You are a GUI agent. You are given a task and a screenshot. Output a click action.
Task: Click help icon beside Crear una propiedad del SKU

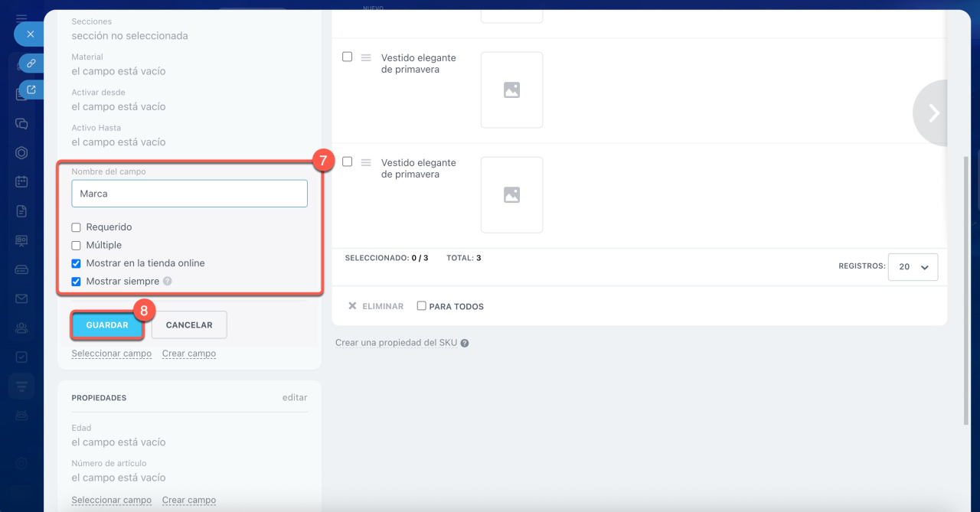[x=465, y=344]
